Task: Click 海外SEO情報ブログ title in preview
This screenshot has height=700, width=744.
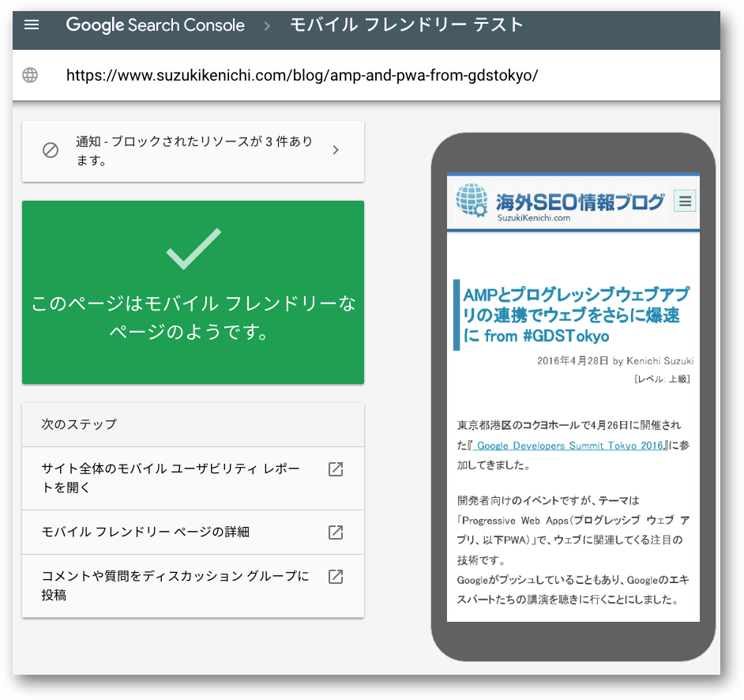Action: (x=580, y=201)
